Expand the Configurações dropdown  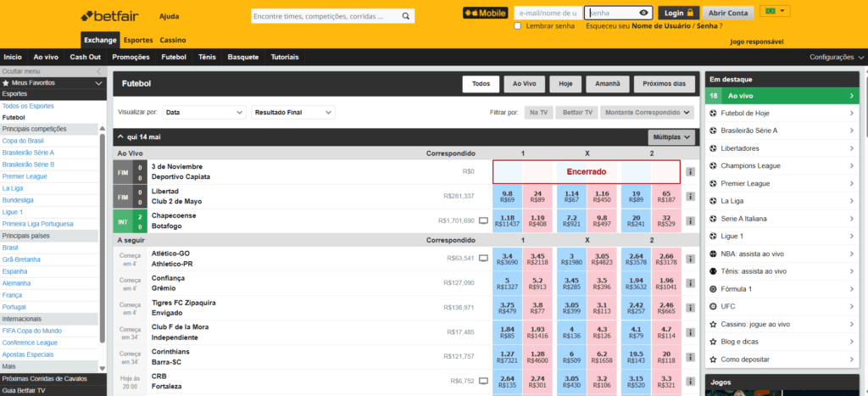click(837, 57)
